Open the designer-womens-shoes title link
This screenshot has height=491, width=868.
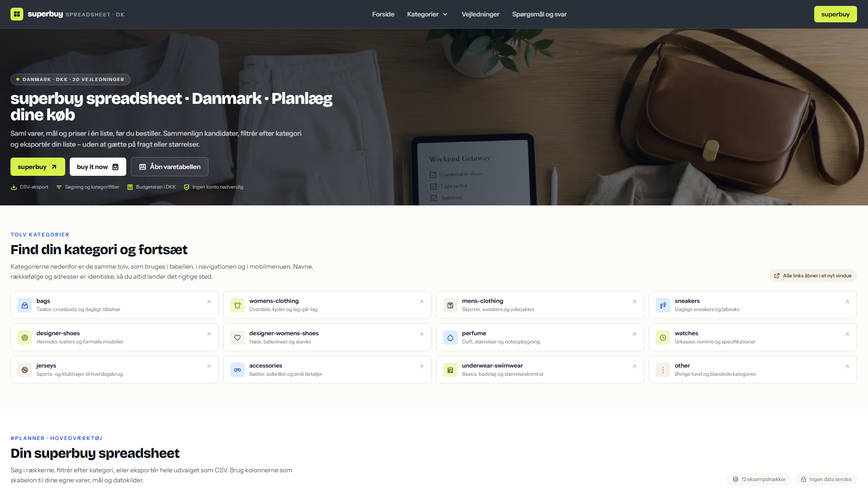click(284, 333)
